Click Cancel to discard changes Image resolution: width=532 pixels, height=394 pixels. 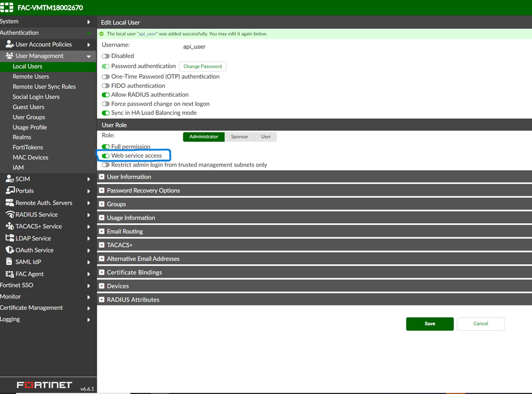480,324
